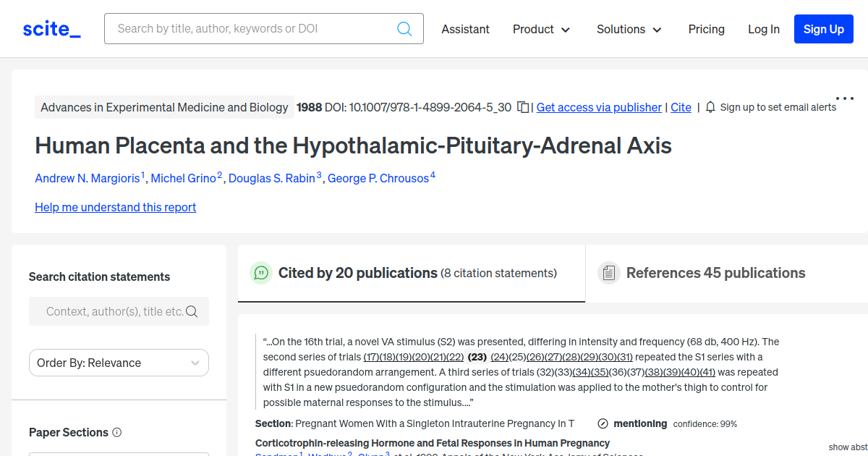Open the Assistant menu item
The width and height of the screenshot is (868, 456).
pos(465,29)
